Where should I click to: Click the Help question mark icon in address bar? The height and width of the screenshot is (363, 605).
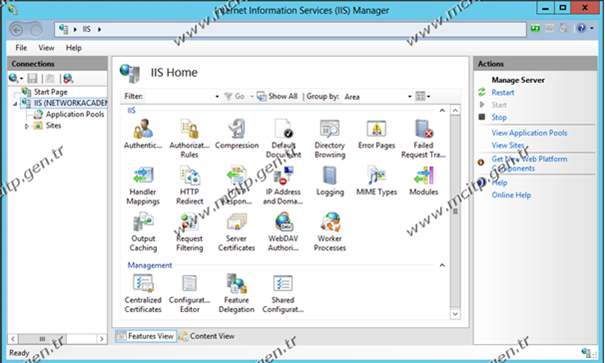click(x=582, y=28)
